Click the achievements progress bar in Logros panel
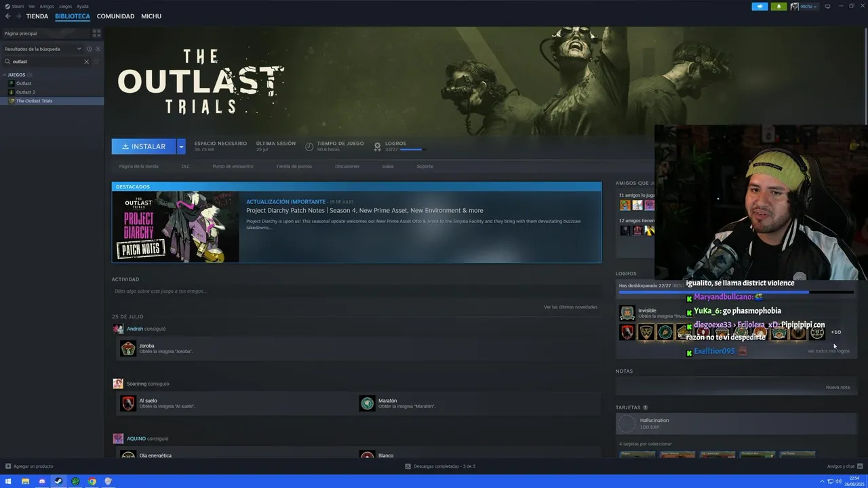Viewport: 868px width, 488px height. click(736, 292)
